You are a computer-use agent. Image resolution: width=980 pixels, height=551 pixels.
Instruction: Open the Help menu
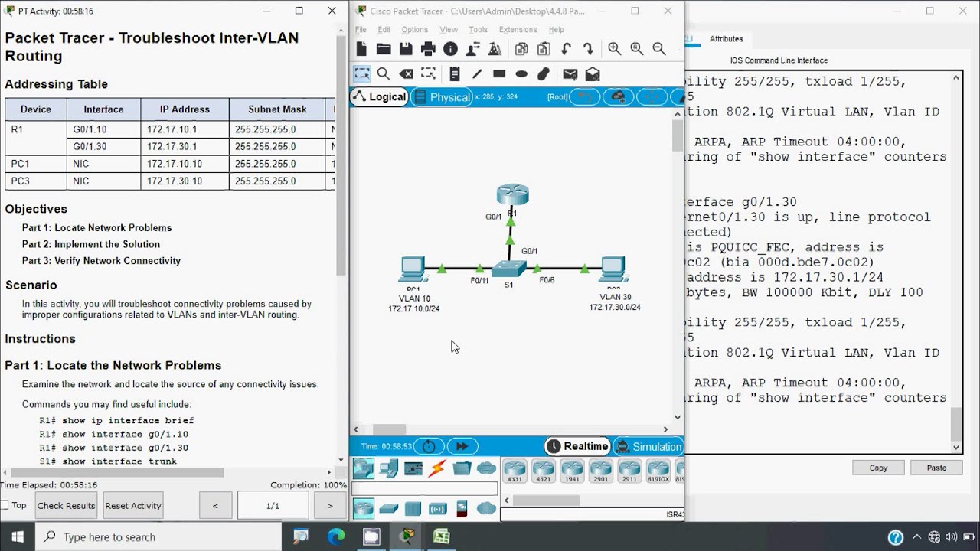pyautogui.click(x=556, y=30)
